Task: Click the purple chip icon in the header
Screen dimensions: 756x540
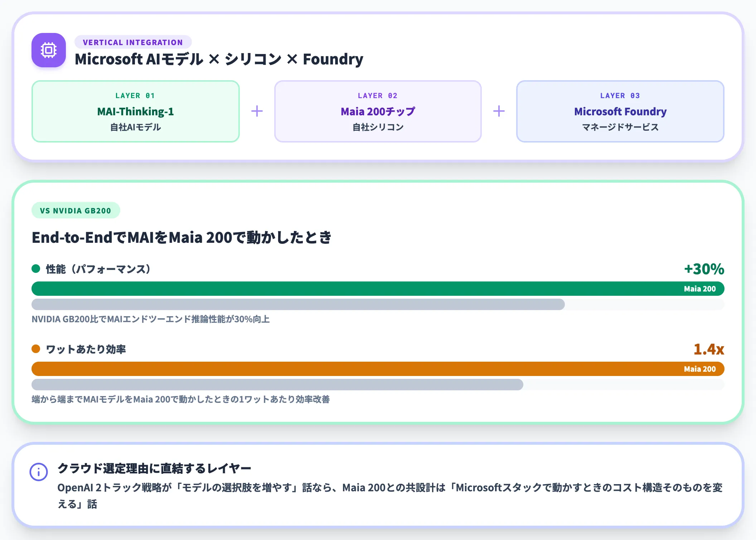Action: click(x=49, y=50)
